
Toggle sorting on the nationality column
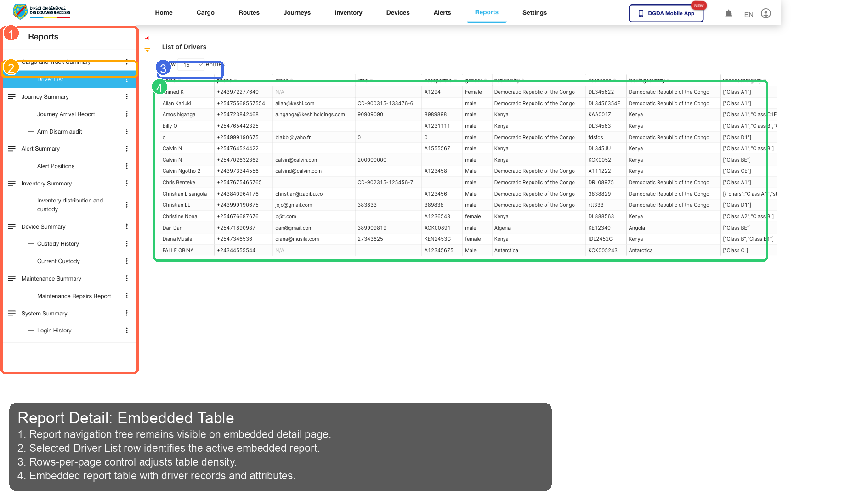click(x=508, y=79)
